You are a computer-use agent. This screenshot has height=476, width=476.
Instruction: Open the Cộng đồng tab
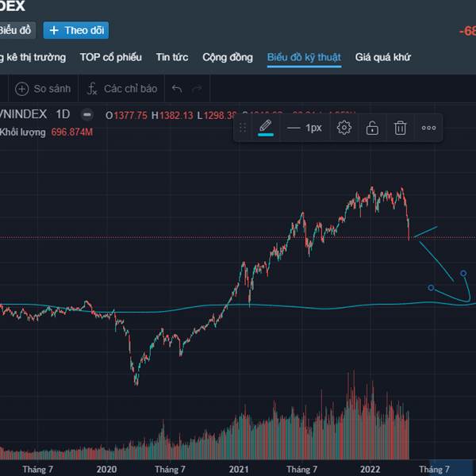coord(228,57)
